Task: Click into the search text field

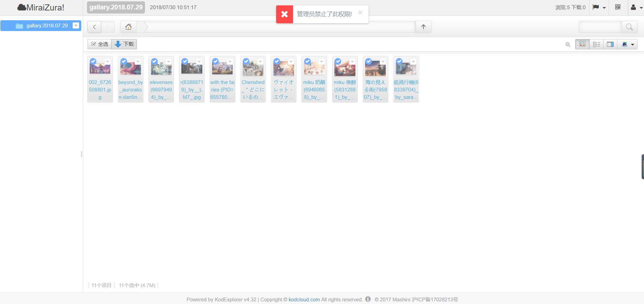Action: click(x=600, y=27)
